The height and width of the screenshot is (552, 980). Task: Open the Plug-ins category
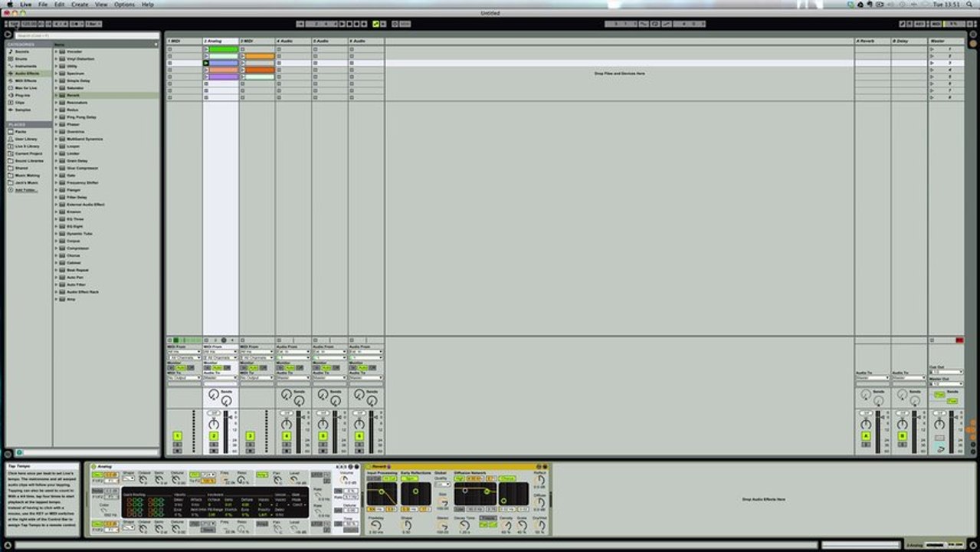tap(22, 95)
